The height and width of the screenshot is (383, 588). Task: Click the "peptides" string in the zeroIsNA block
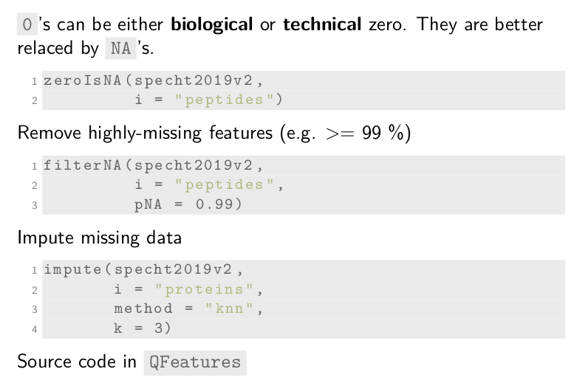point(230,100)
